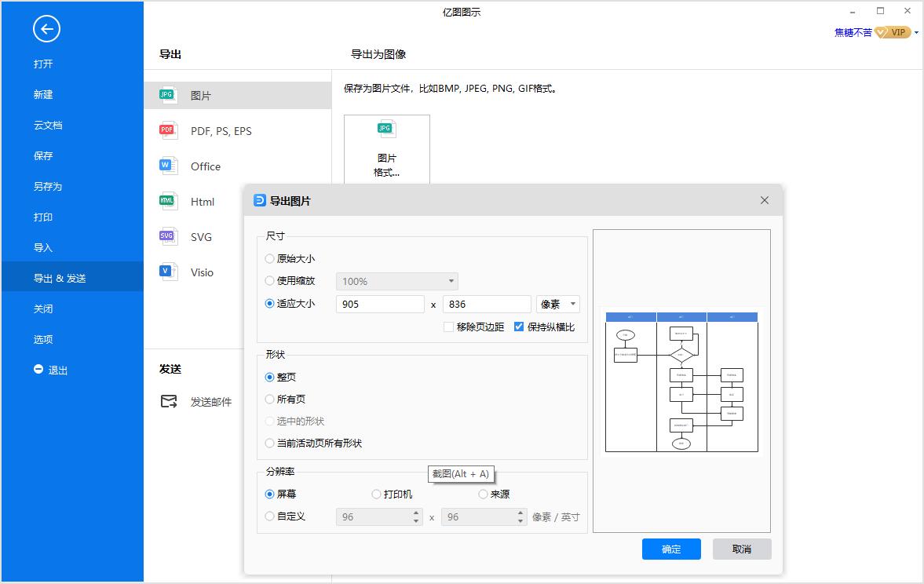Click the back arrow circle icon
Viewport: 924px width, 584px height.
click(46, 28)
